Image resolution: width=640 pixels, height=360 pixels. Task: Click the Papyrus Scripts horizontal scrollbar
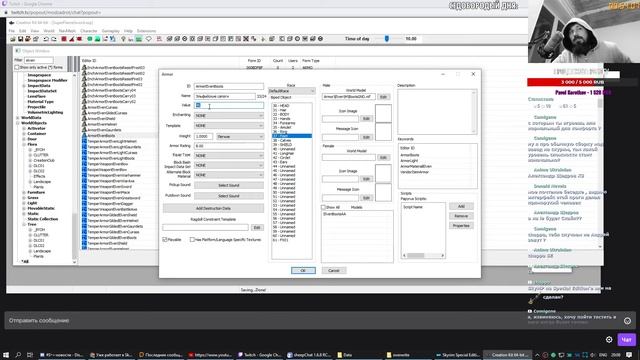[x=423, y=256]
